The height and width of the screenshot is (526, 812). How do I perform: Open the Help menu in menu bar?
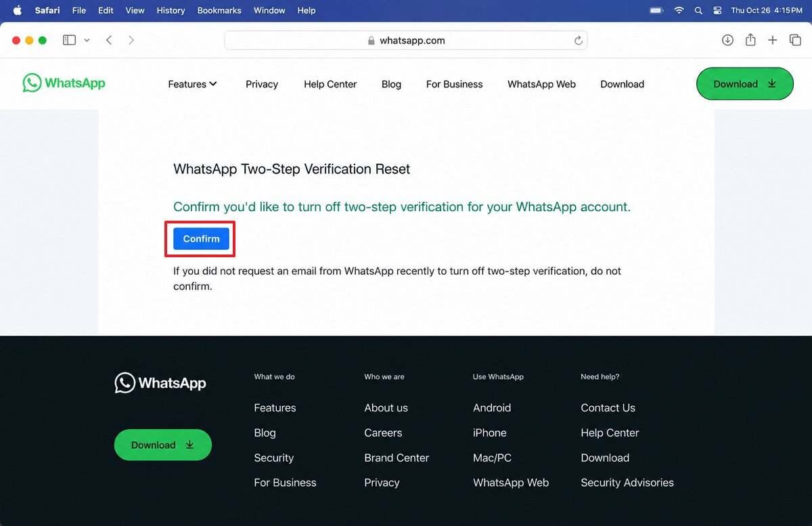coord(307,10)
